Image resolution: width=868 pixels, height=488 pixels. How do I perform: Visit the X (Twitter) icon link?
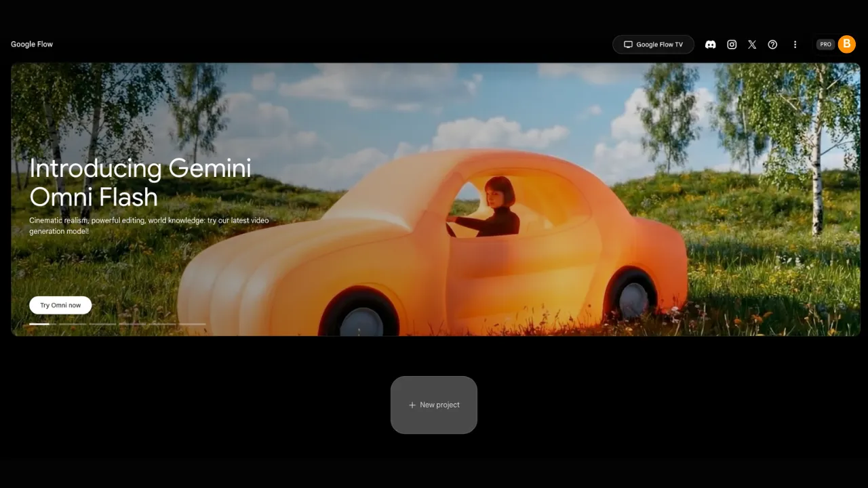tap(752, 45)
